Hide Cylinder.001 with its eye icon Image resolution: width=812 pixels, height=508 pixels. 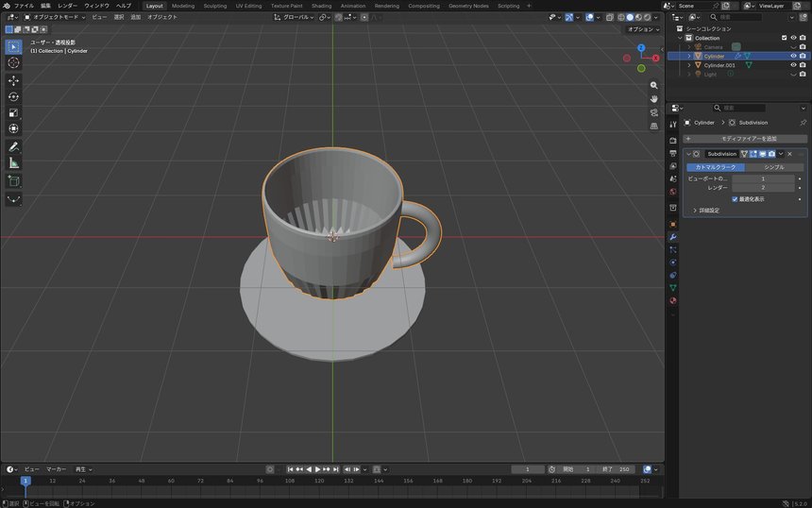tap(793, 65)
